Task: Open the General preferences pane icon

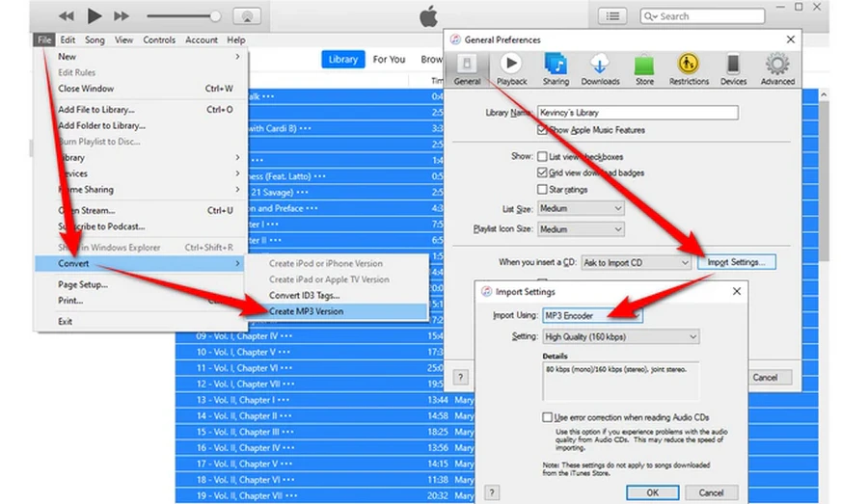Action: pyautogui.click(x=467, y=69)
